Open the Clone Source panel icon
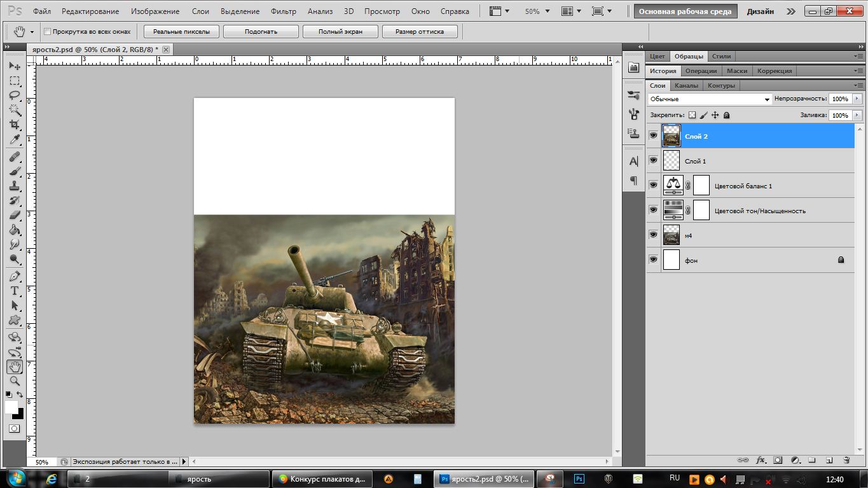The width and height of the screenshot is (868, 488). (x=633, y=133)
